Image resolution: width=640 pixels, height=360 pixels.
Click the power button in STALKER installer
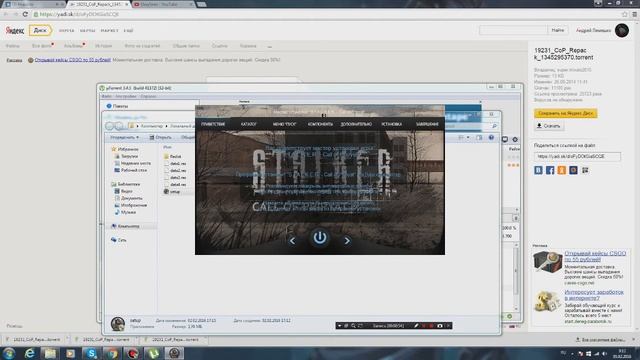click(x=320, y=238)
